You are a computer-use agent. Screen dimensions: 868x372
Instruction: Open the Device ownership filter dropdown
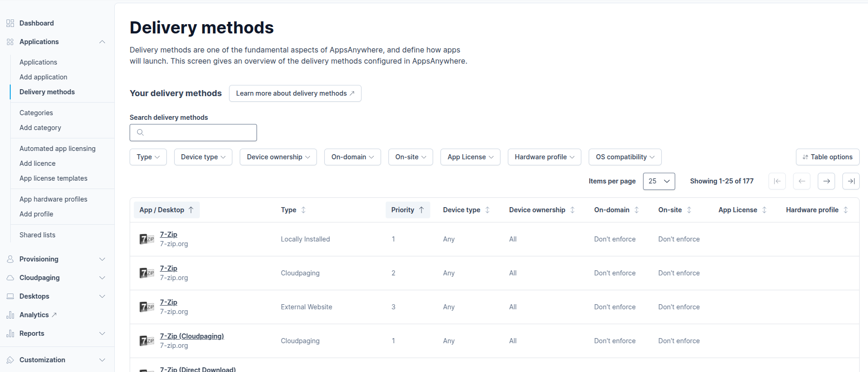pos(278,157)
